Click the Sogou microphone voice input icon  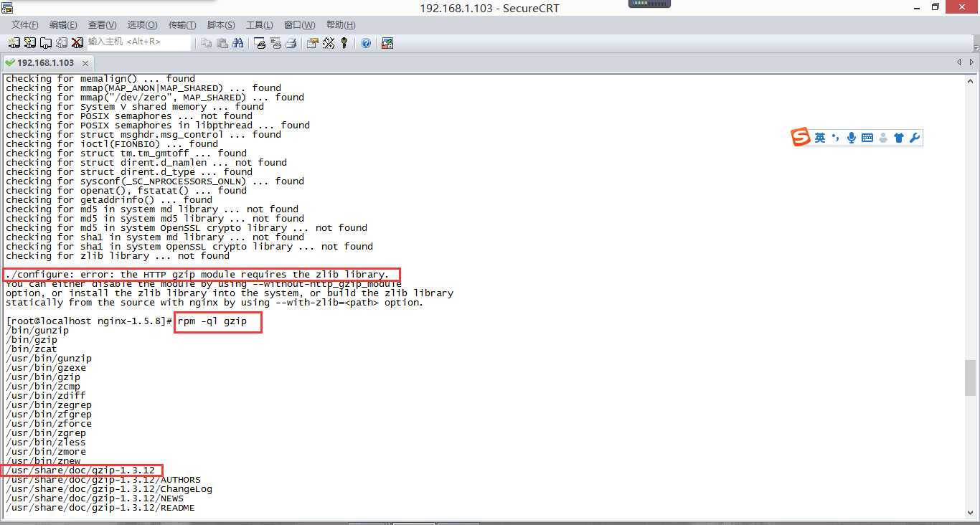pyautogui.click(x=851, y=138)
